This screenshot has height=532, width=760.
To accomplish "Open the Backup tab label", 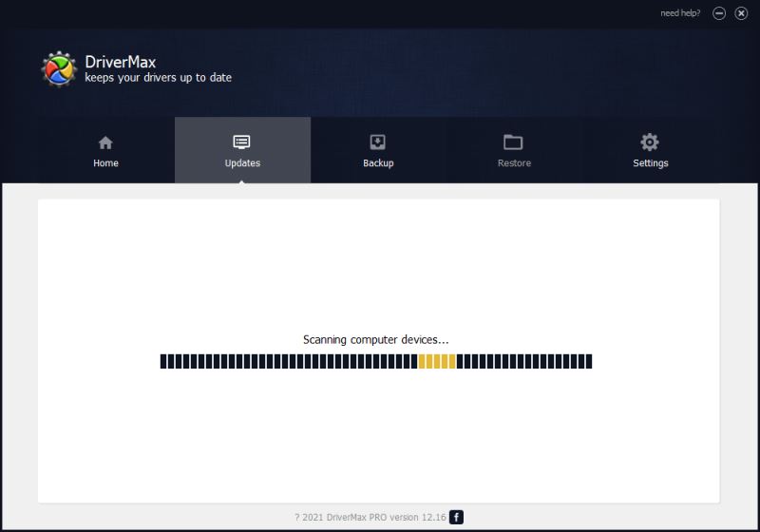I will pyautogui.click(x=378, y=162).
